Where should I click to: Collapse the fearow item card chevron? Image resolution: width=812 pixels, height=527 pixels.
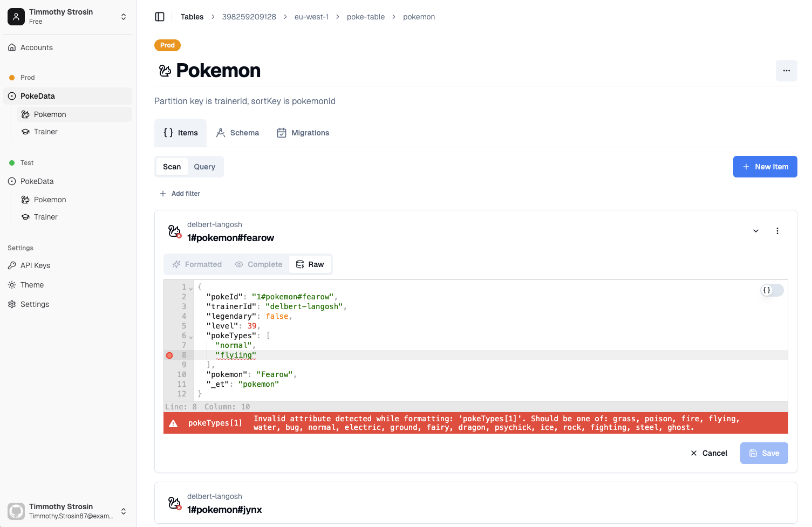tap(755, 230)
